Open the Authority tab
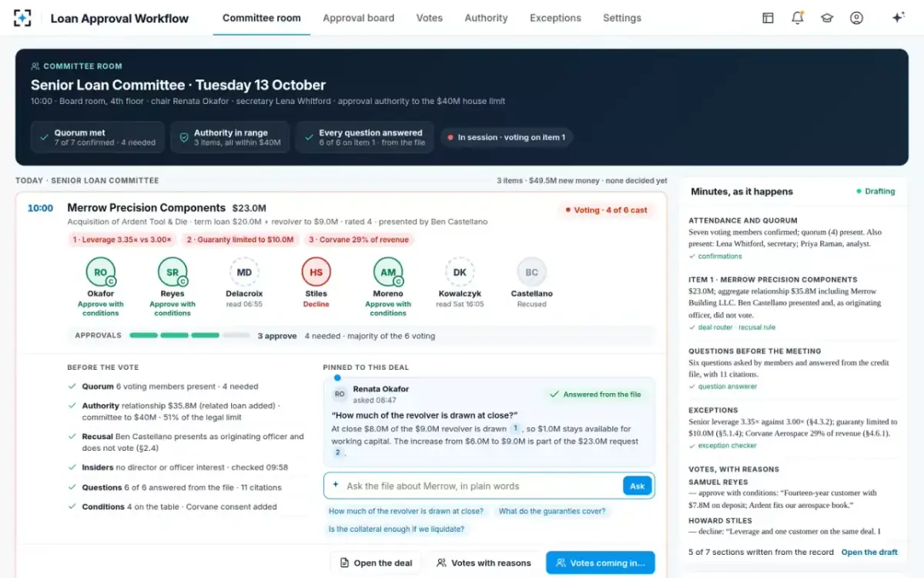Viewport: 924px width, 578px height. [486, 18]
